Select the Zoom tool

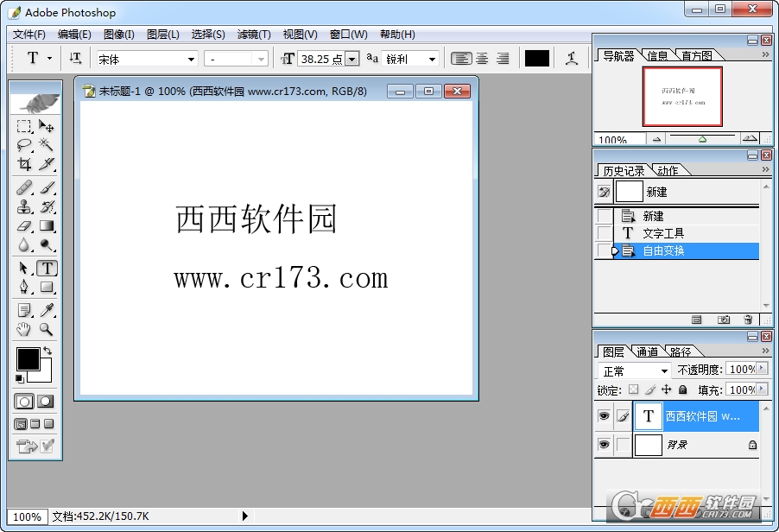(x=47, y=329)
